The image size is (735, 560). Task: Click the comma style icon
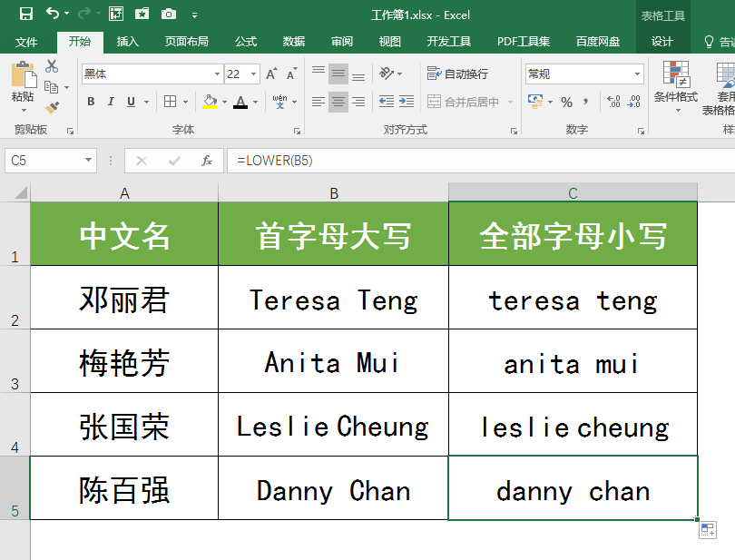click(x=586, y=102)
